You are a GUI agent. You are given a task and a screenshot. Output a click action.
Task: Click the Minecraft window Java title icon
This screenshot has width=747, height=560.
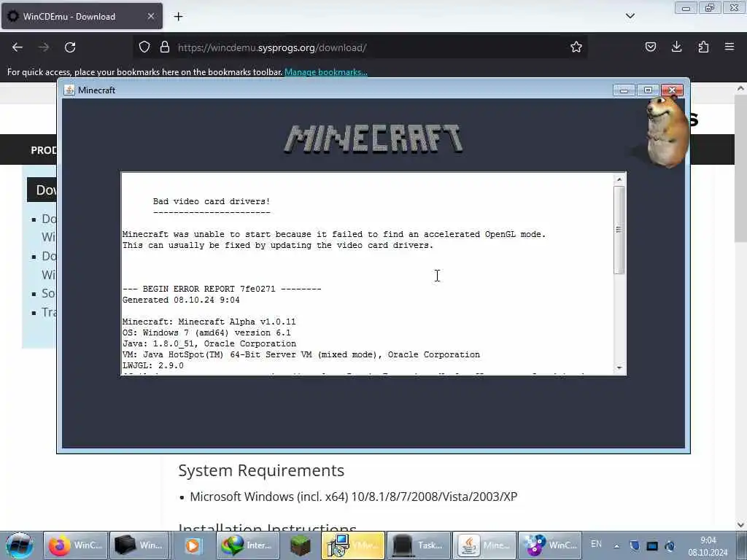[x=69, y=90]
